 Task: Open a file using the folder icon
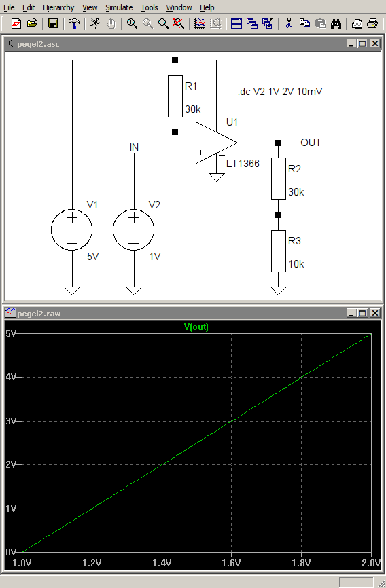(33, 24)
